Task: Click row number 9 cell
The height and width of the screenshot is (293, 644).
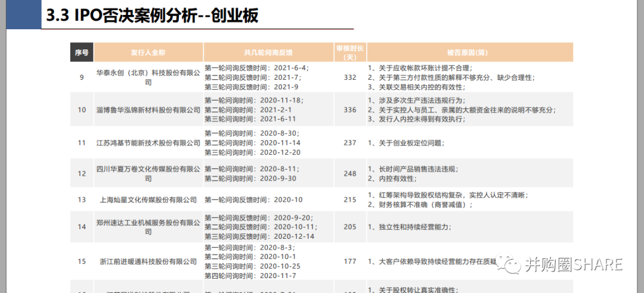Action: 82,77
